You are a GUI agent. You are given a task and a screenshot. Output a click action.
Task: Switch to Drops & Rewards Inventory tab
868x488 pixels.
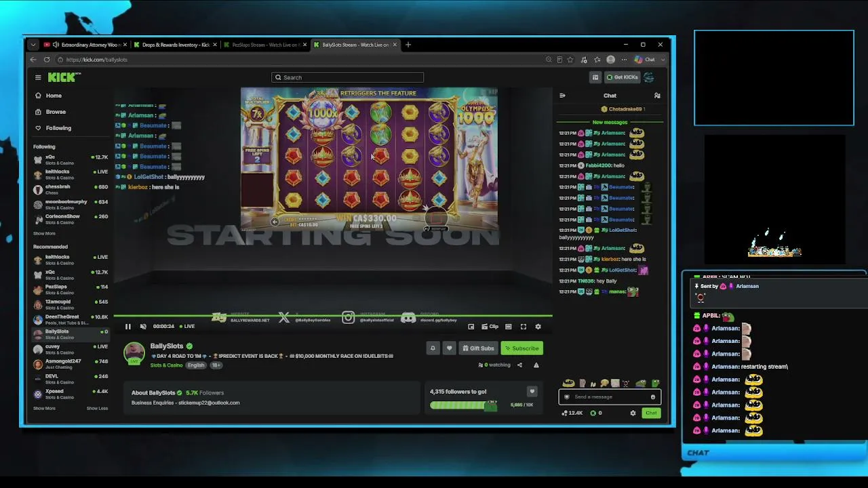(175, 45)
